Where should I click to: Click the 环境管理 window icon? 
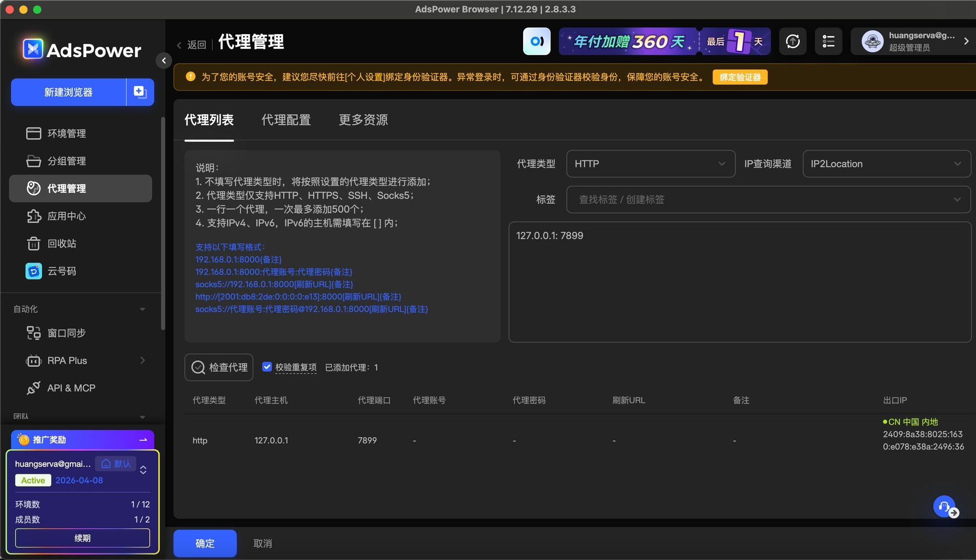pyautogui.click(x=34, y=133)
